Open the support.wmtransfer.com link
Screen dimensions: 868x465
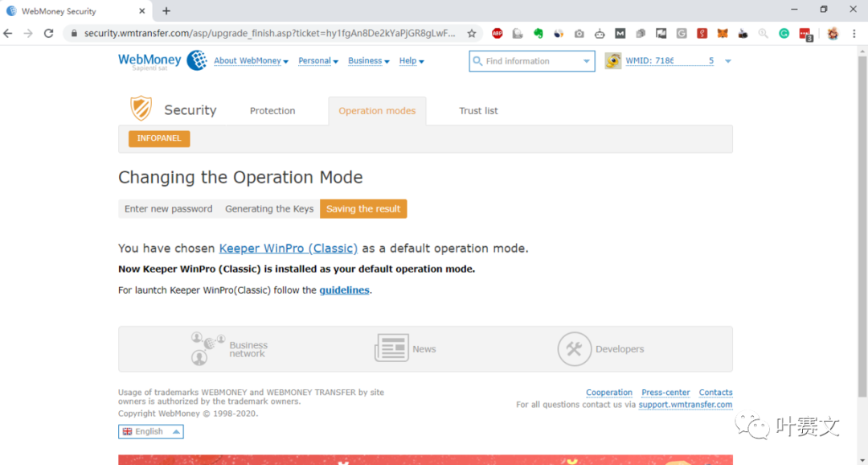(685, 405)
